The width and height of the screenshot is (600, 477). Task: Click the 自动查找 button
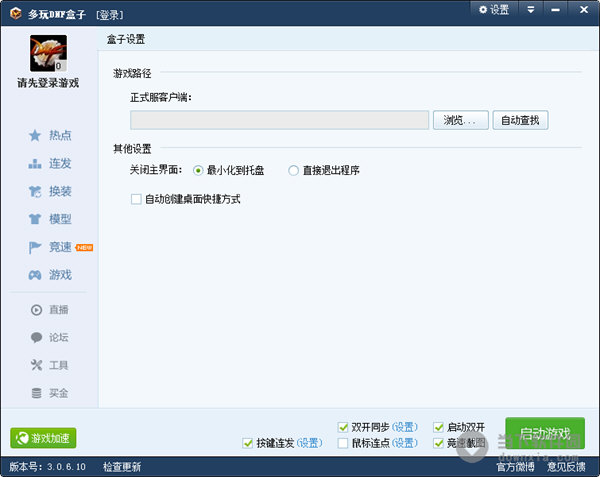(x=520, y=120)
